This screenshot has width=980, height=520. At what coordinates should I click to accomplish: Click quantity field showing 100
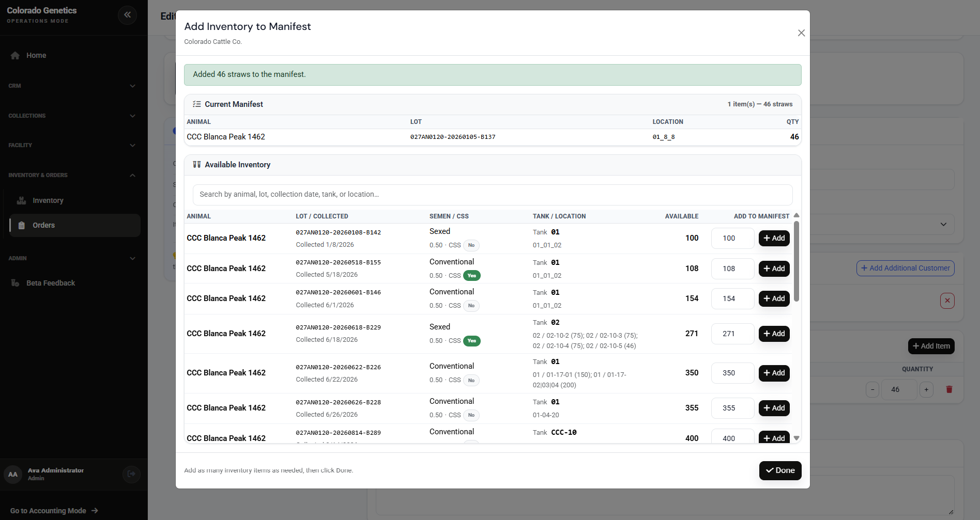pyautogui.click(x=732, y=238)
